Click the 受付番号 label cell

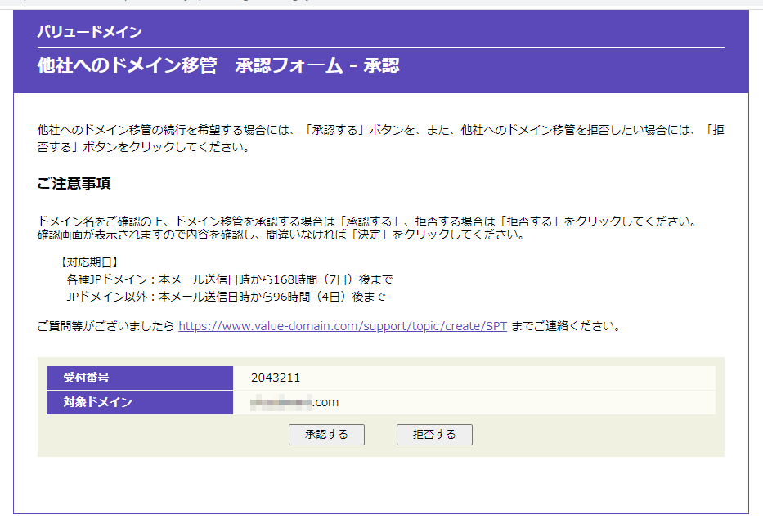pyautogui.click(x=87, y=378)
